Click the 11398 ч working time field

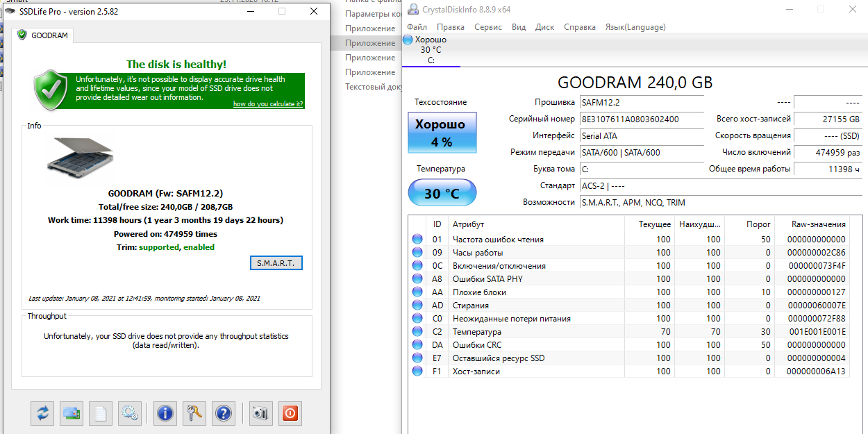828,169
